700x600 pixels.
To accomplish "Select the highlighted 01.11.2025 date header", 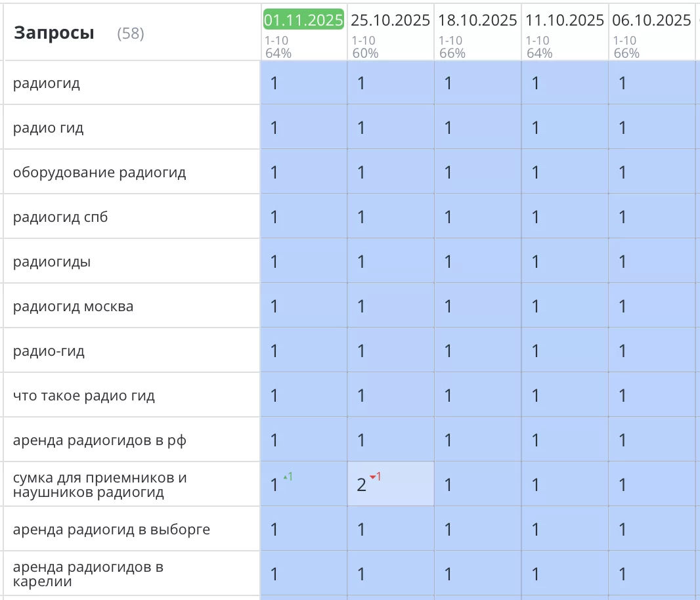I will 303,20.
